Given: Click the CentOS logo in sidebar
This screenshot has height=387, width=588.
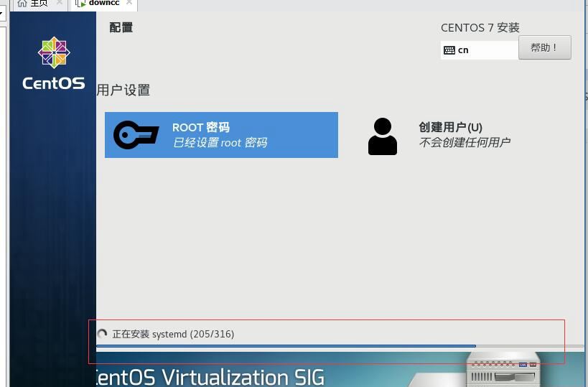Looking at the screenshot, I should (54, 63).
